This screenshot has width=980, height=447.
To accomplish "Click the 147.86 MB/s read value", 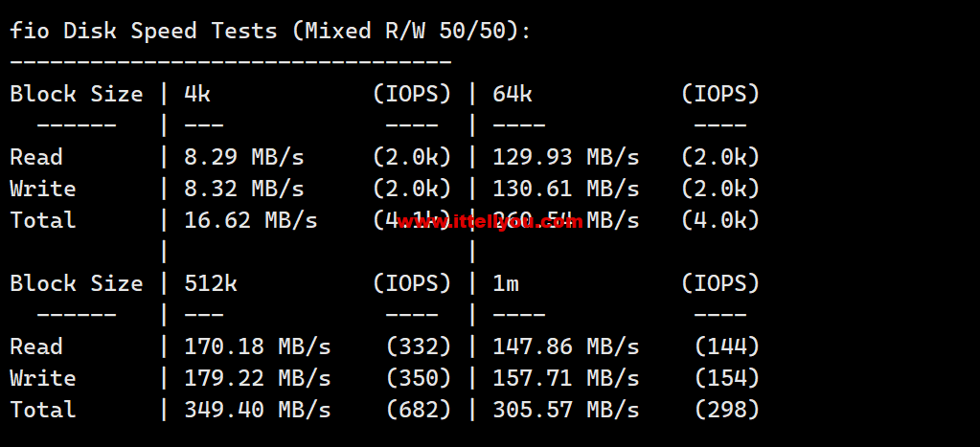I will click(x=565, y=347).
